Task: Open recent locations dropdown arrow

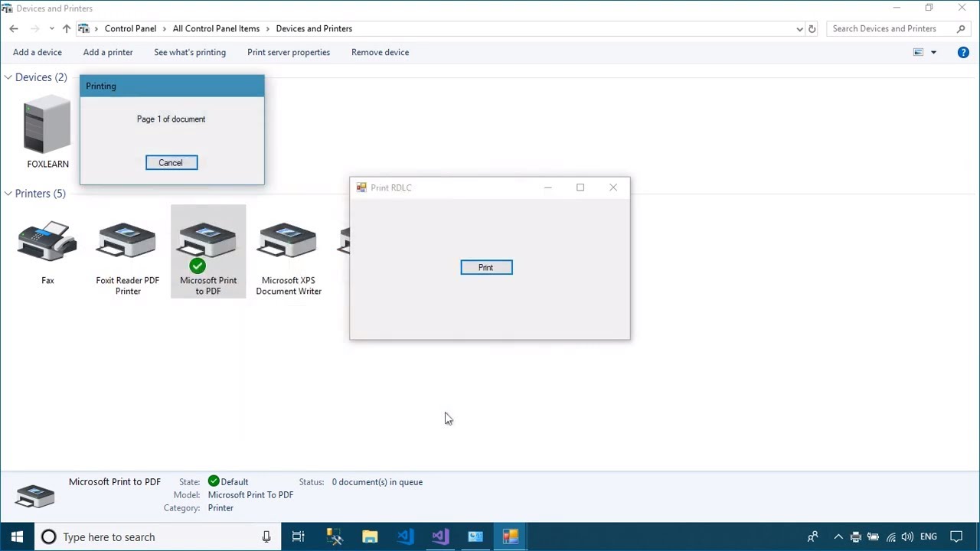Action: [x=51, y=28]
